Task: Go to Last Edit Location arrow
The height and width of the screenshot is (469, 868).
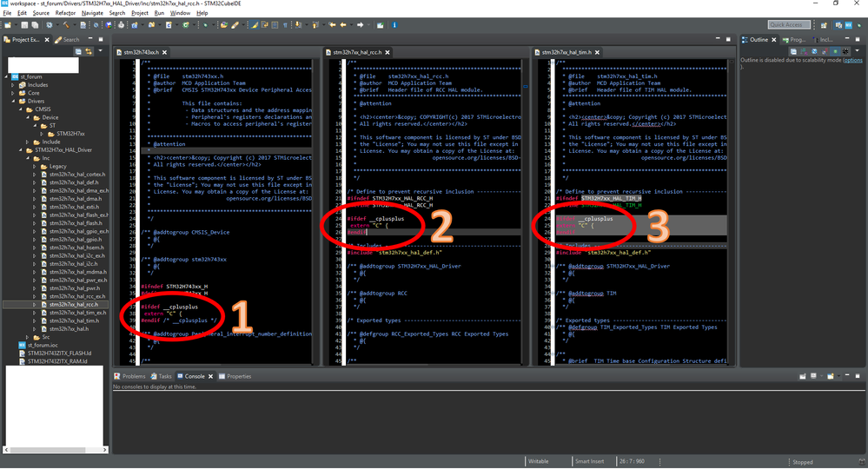Action: (x=332, y=25)
